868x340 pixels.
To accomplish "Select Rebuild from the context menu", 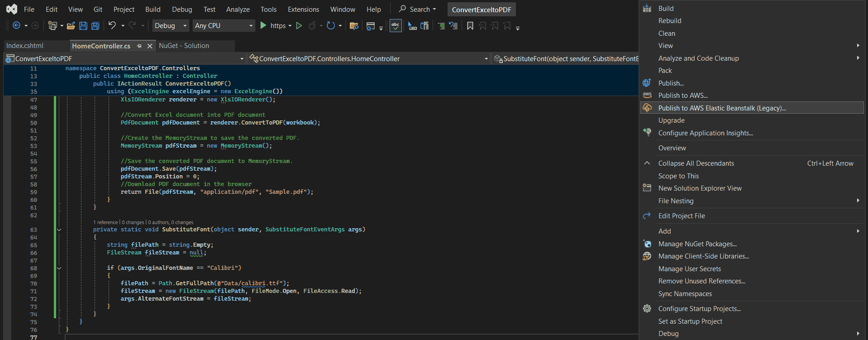I will point(752,21).
